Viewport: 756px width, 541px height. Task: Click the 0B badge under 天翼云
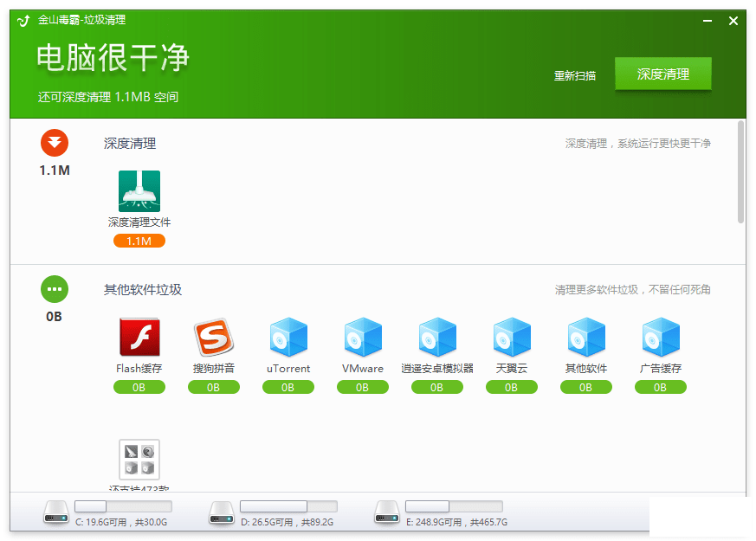tap(512, 387)
